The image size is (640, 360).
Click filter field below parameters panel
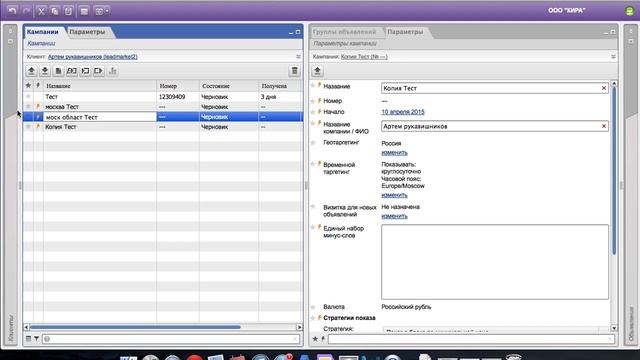pyautogui.click(x=471, y=339)
